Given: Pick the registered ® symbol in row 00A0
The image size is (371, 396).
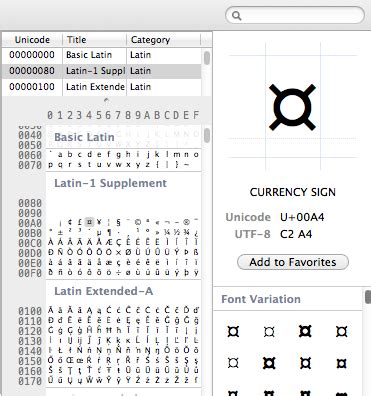Looking at the screenshot, I should click(187, 222).
